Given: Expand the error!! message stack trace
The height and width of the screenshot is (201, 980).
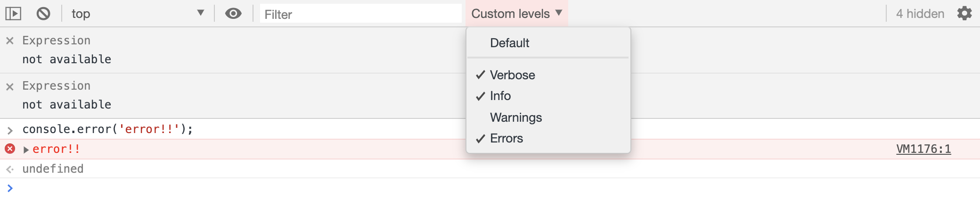Looking at the screenshot, I should pyautogui.click(x=26, y=150).
